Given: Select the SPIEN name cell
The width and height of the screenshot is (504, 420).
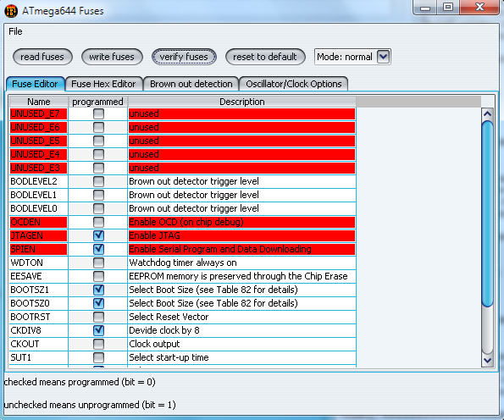Looking at the screenshot, I should [x=39, y=249].
